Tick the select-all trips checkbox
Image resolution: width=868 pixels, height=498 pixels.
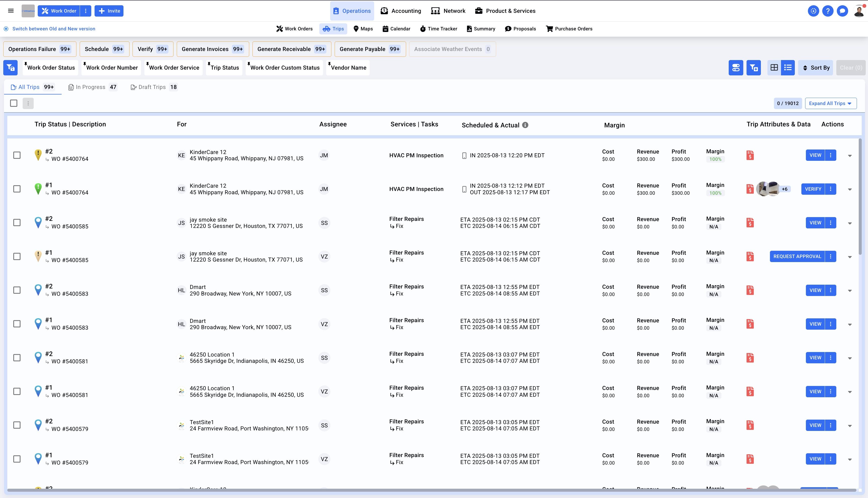click(14, 103)
